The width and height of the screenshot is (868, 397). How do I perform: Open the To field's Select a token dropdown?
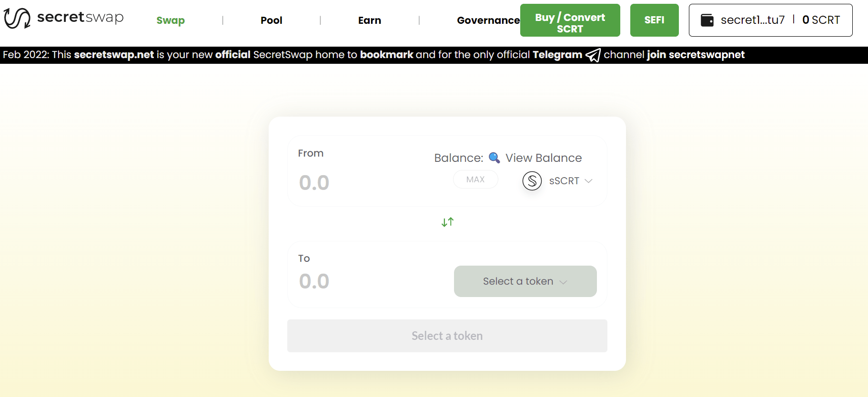[525, 281]
